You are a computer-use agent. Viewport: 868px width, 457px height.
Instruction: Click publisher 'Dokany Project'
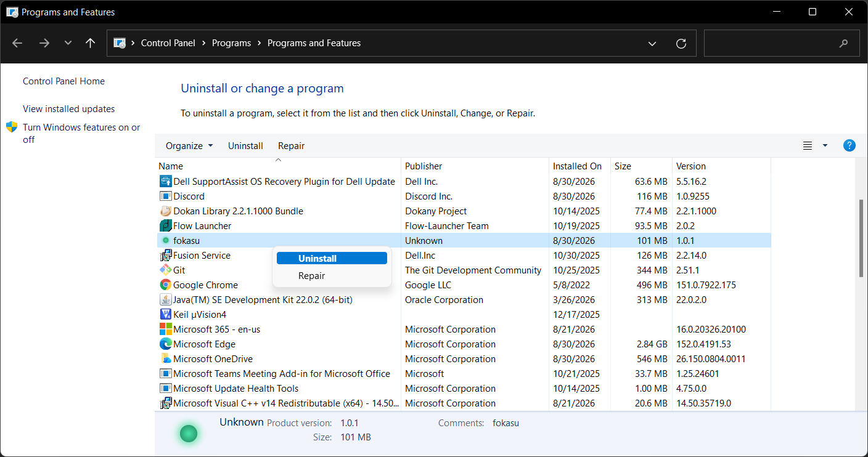coord(436,211)
